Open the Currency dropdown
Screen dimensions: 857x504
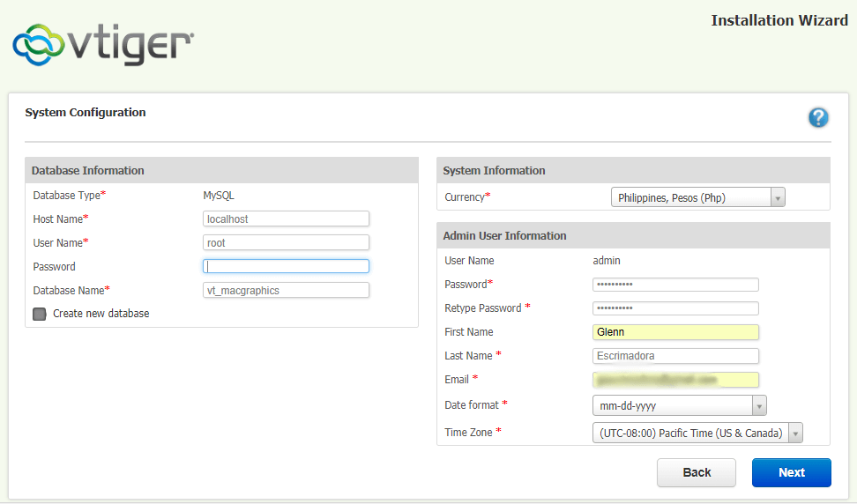(697, 197)
